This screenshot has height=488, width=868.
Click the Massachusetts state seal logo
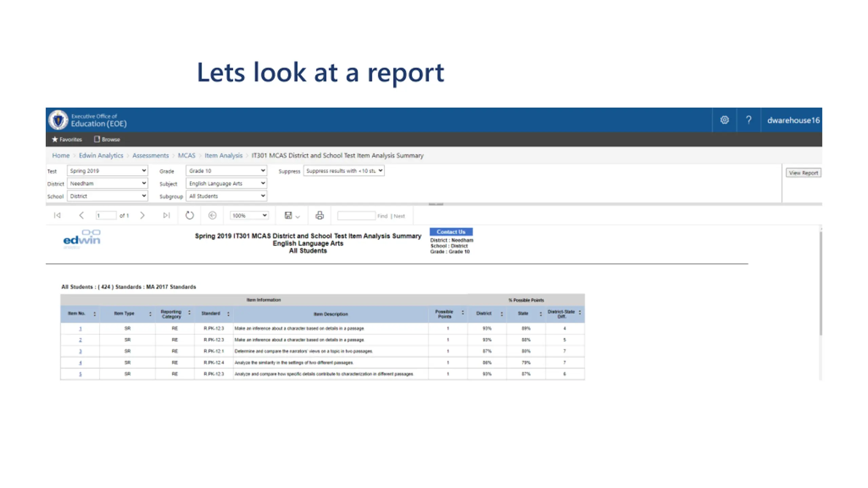(x=58, y=120)
